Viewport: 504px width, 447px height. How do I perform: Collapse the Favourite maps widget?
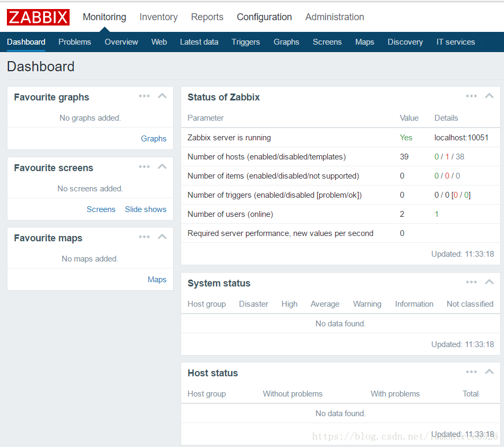pos(163,237)
